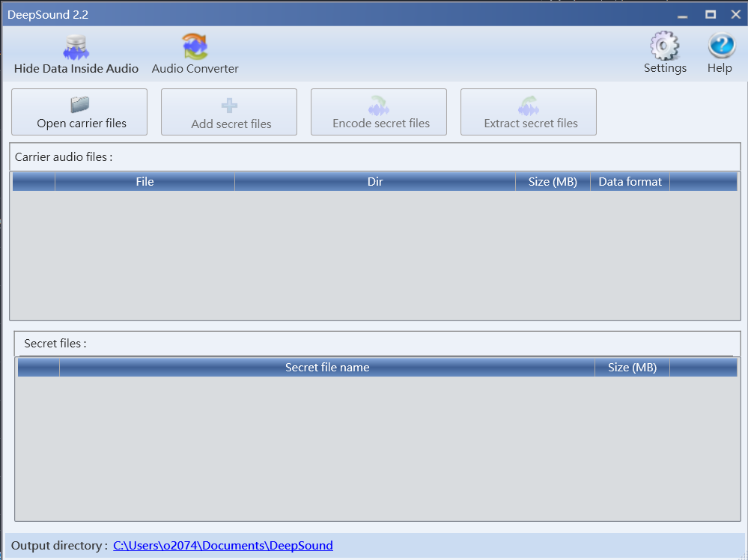Viewport: 748px width, 560px height.
Task: Open the Settings gear
Action: (x=665, y=53)
